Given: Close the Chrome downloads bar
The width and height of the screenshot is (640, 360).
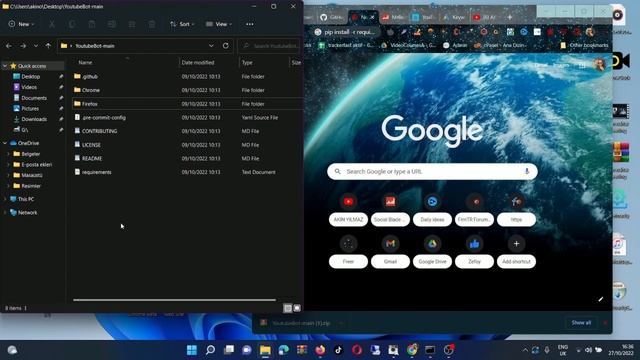Looking at the screenshot, I should 605,323.
